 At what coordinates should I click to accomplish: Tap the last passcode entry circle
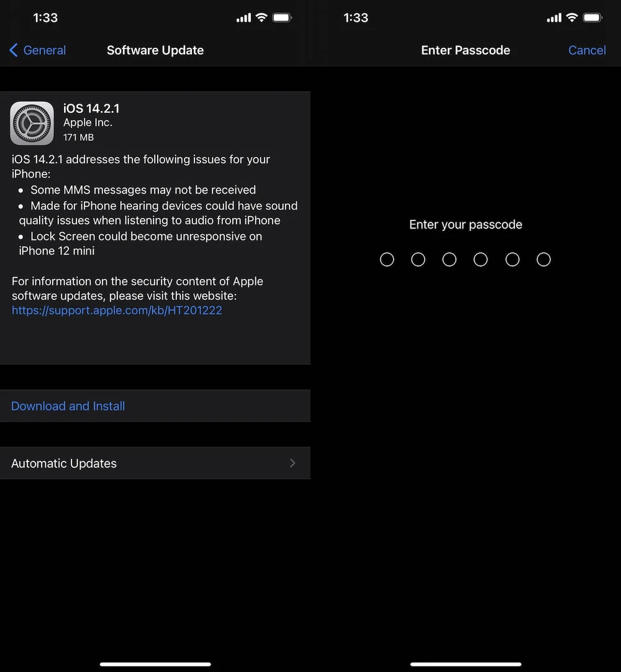pyautogui.click(x=543, y=259)
